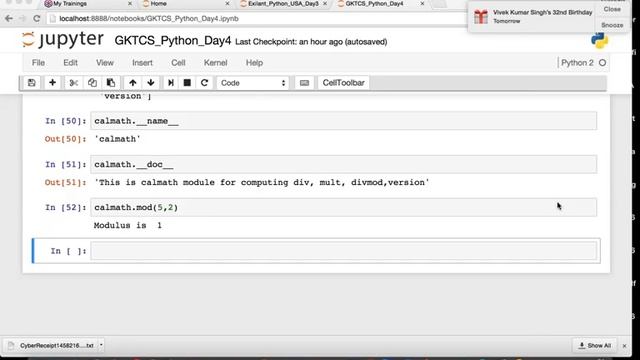Image resolution: width=640 pixels, height=360 pixels.
Task: Click Close on the birthday notification
Action: click(612, 9)
